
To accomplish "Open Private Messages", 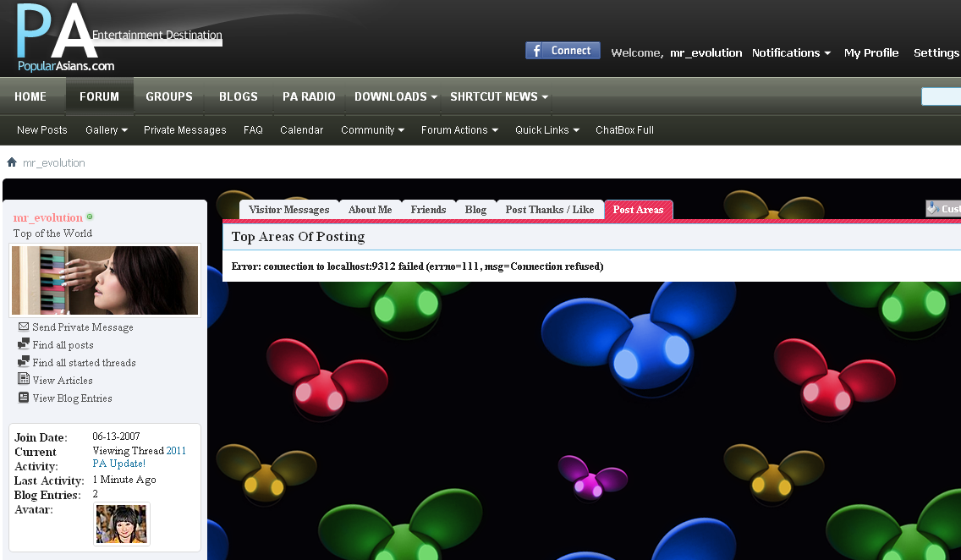I will coord(185,130).
